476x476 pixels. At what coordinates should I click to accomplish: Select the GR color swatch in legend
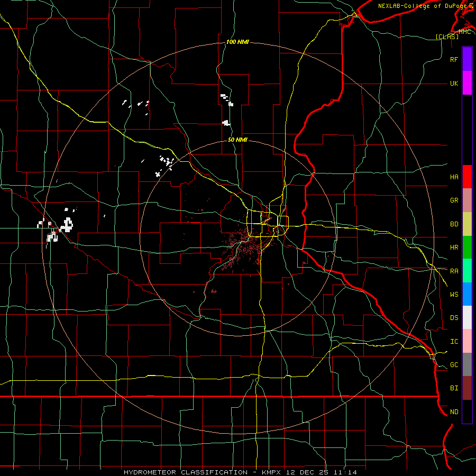pyautogui.click(x=467, y=200)
